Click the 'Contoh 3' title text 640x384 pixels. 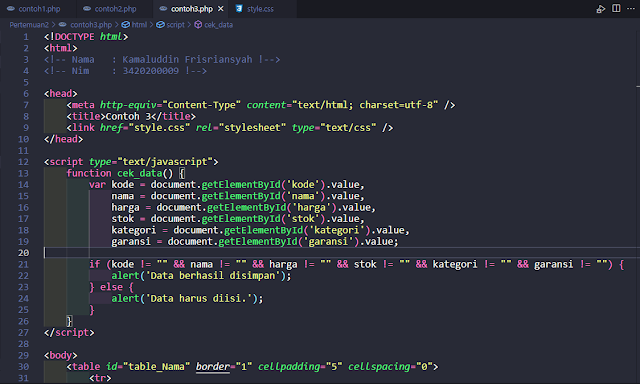click(128, 116)
